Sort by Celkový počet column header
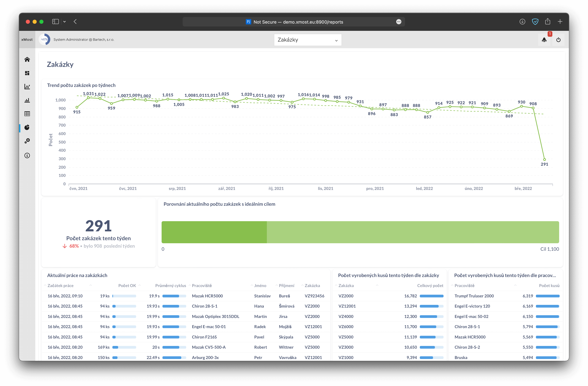The width and height of the screenshot is (588, 386). click(430, 286)
